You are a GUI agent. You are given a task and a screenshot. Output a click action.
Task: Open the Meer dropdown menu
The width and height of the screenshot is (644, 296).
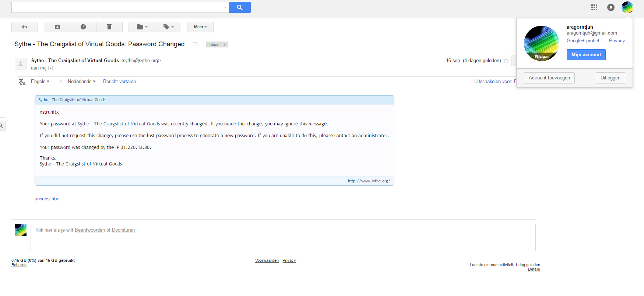[200, 27]
